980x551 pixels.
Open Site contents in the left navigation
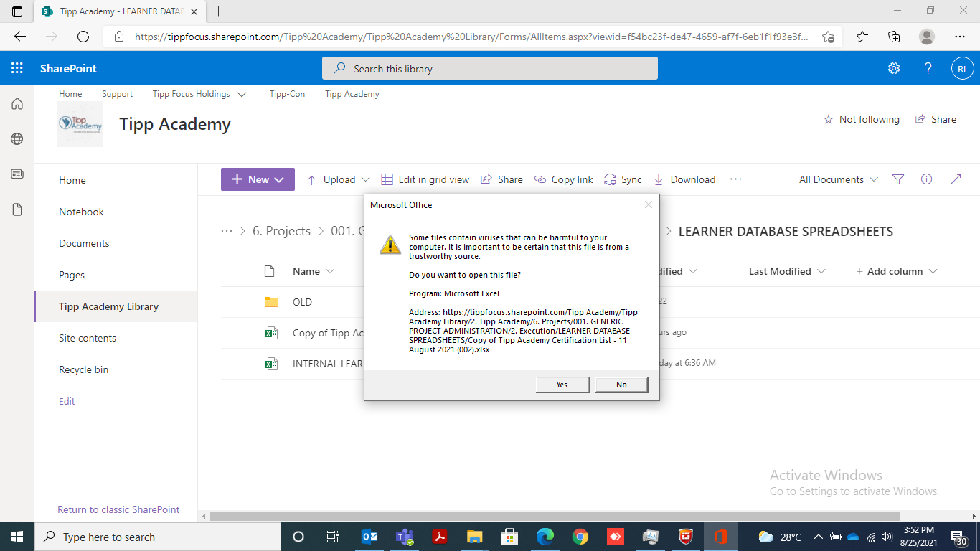click(x=88, y=338)
